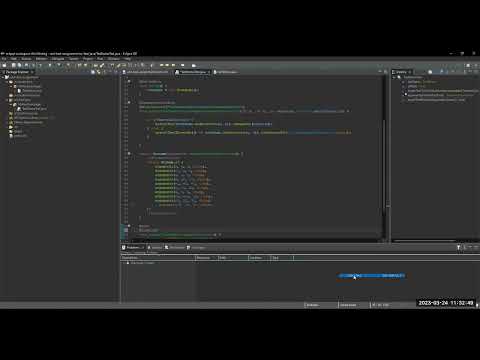480x360 pixels.
Task: Maximize the Problems view
Action: point(476,247)
